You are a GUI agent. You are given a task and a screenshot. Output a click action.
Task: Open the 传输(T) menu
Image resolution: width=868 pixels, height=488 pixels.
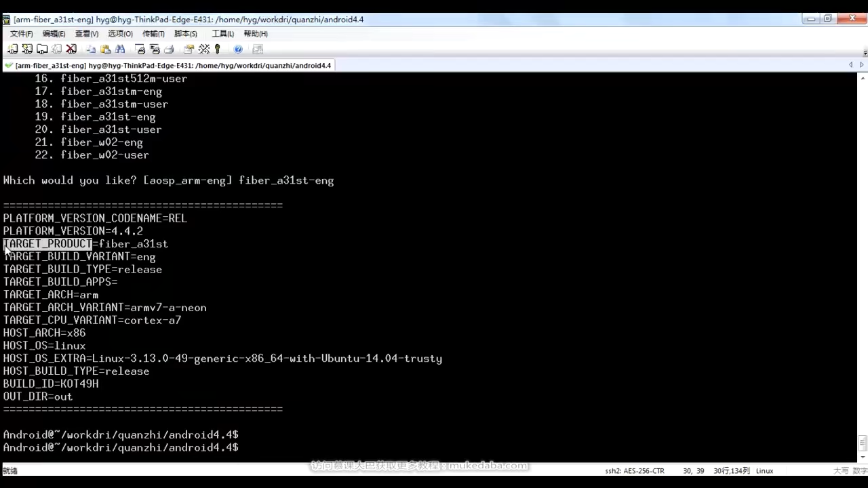click(x=153, y=33)
